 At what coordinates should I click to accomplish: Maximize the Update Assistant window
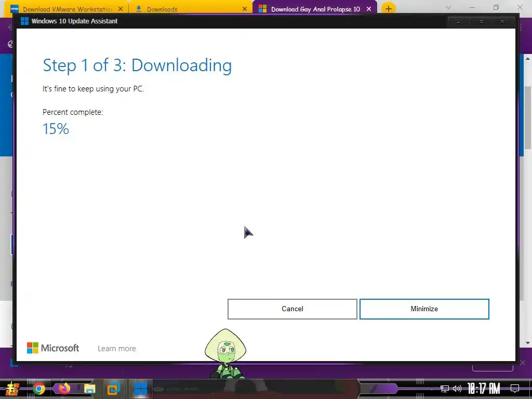(x=481, y=22)
